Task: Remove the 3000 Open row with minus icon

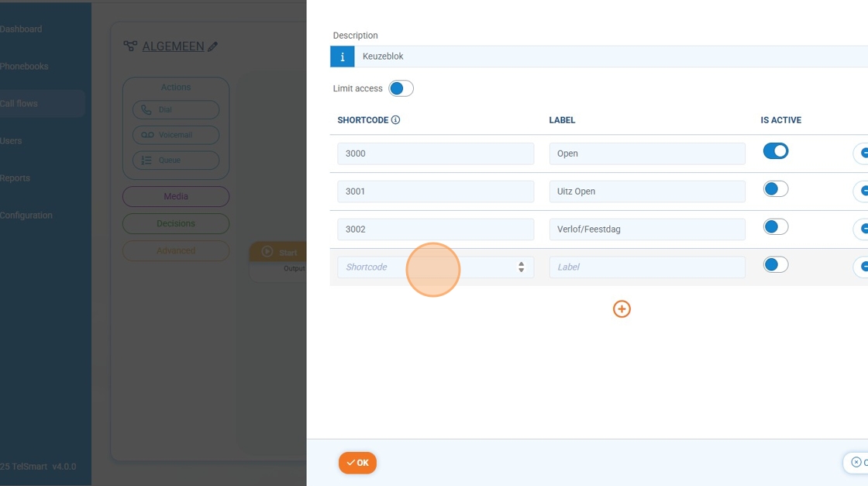Action: (862, 153)
